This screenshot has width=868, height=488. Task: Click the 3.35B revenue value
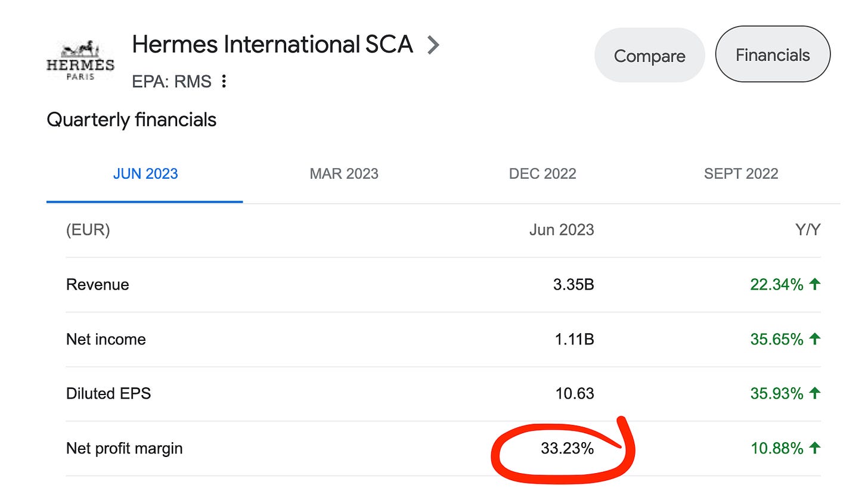click(573, 285)
